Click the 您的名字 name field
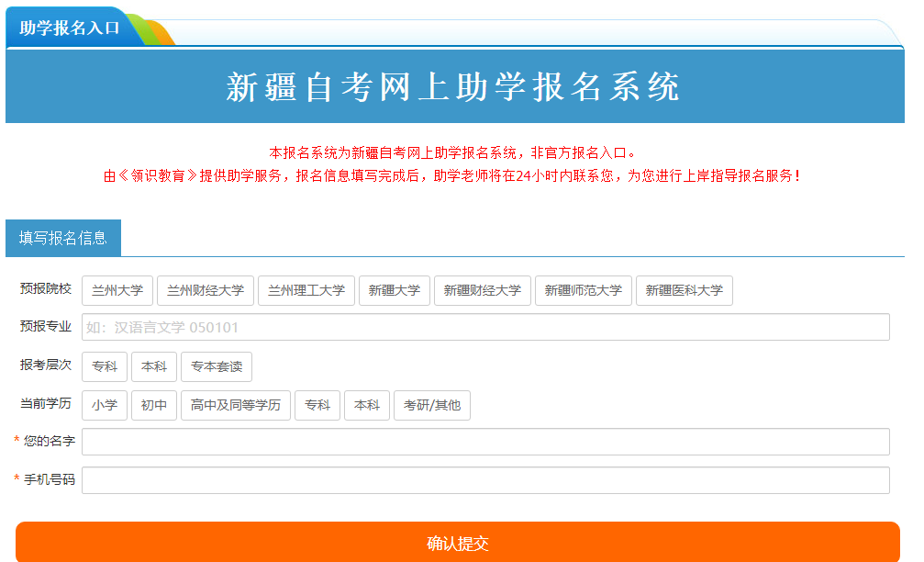Image resolution: width=924 pixels, height=562 pixels. click(484, 442)
